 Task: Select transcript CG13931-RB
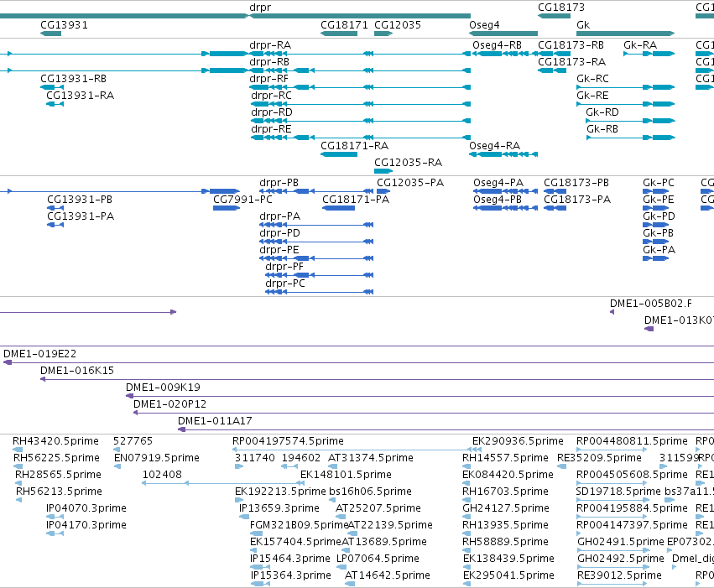tap(73, 79)
